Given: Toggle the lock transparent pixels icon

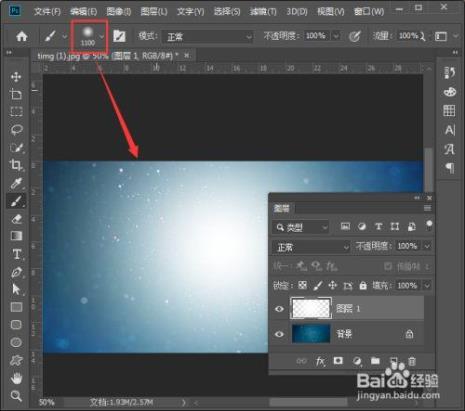Looking at the screenshot, I should click(302, 285).
